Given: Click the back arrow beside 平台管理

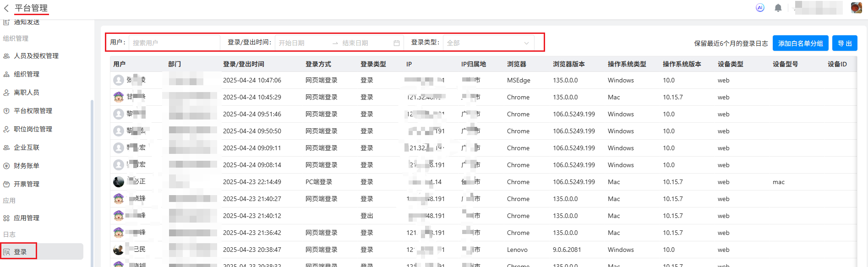Looking at the screenshot, I should (x=6, y=8).
